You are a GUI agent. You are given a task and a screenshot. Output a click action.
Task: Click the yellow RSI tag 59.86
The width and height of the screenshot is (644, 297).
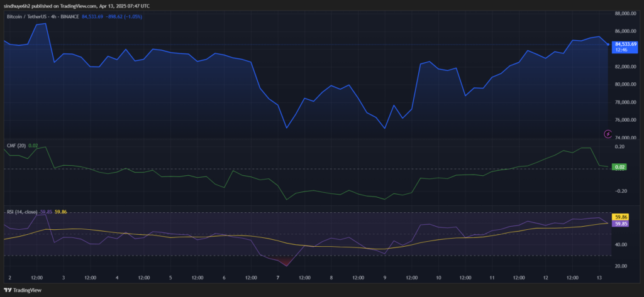(621, 216)
